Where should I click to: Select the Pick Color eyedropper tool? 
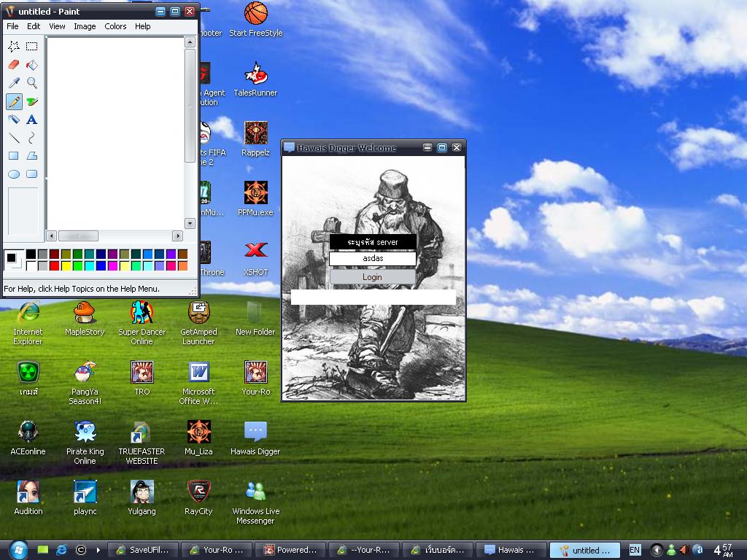(x=14, y=83)
